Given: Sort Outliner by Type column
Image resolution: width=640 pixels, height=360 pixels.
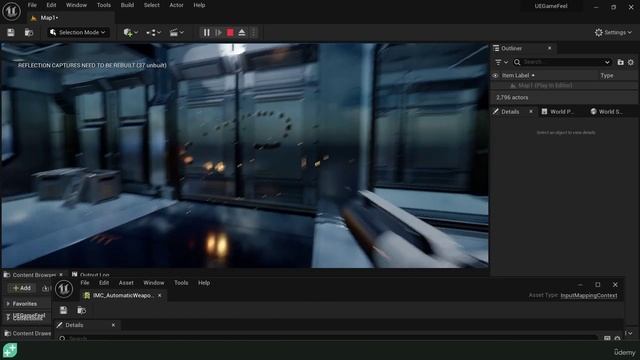Looking at the screenshot, I should pyautogui.click(x=607, y=76).
